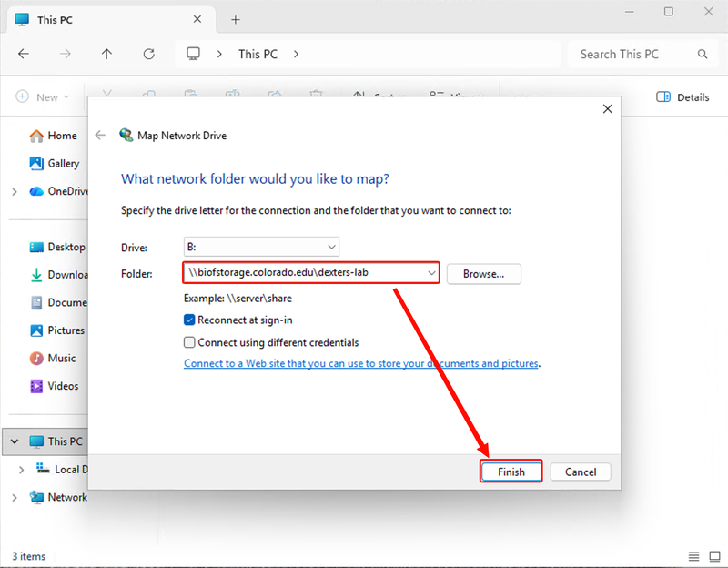The image size is (728, 568).
Task: Open Gallery in the navigation pane
Action: click(x=55, y=164)
